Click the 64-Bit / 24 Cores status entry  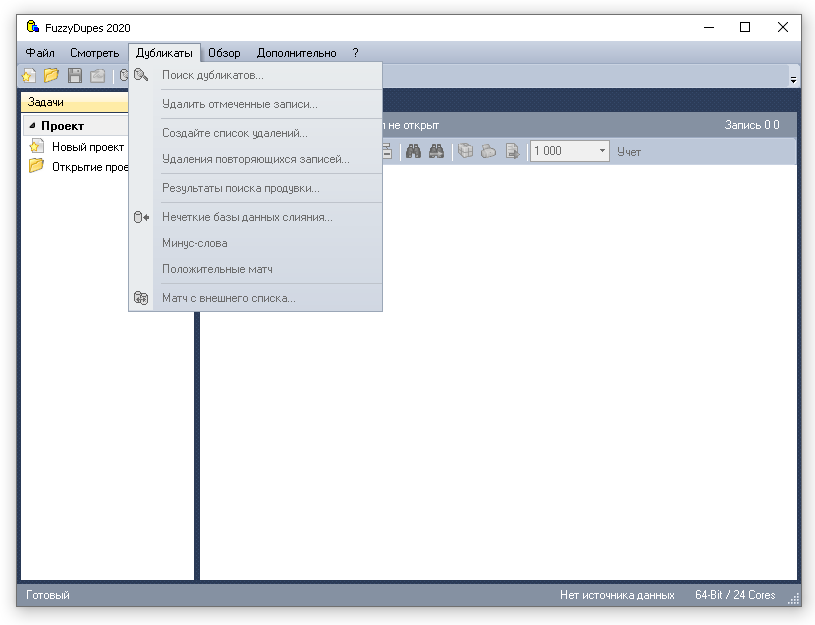coord(735,595)
